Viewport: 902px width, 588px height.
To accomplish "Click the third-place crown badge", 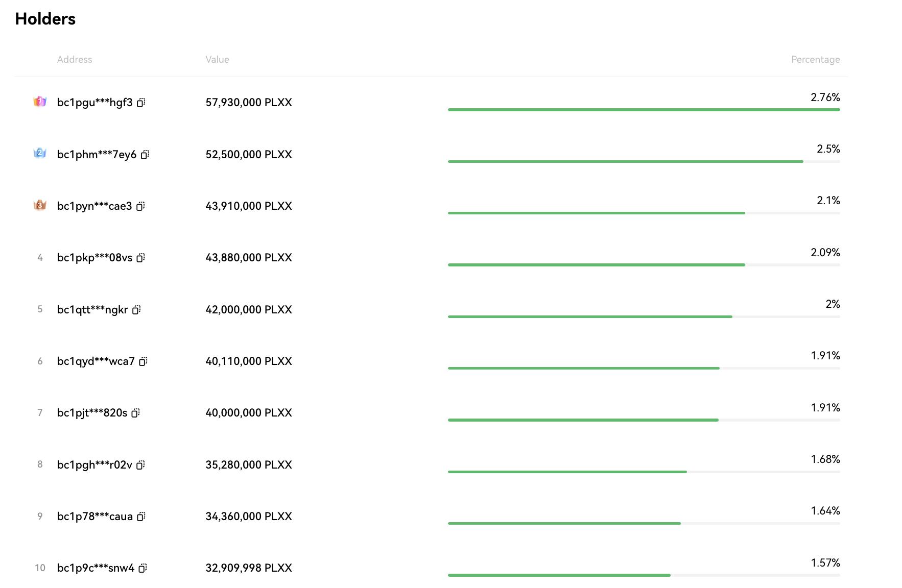I will click(x=40, y=205).
